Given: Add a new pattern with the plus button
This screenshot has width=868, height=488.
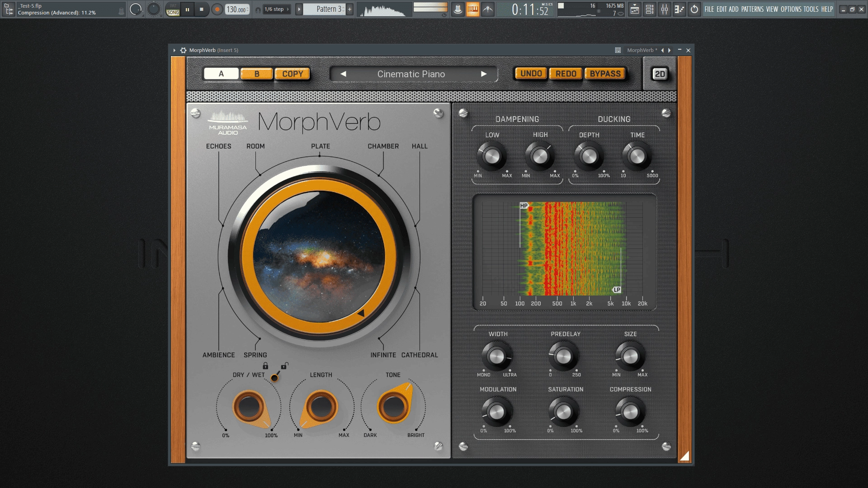Looking at the screenshot, I should 349,9.
